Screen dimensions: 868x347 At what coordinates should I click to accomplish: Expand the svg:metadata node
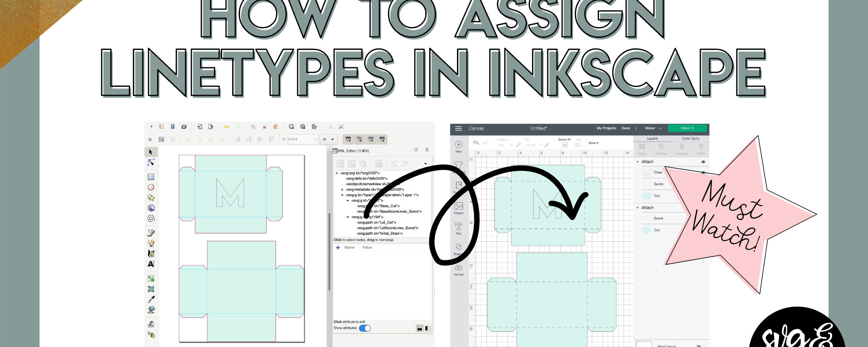tap(342, 190)
